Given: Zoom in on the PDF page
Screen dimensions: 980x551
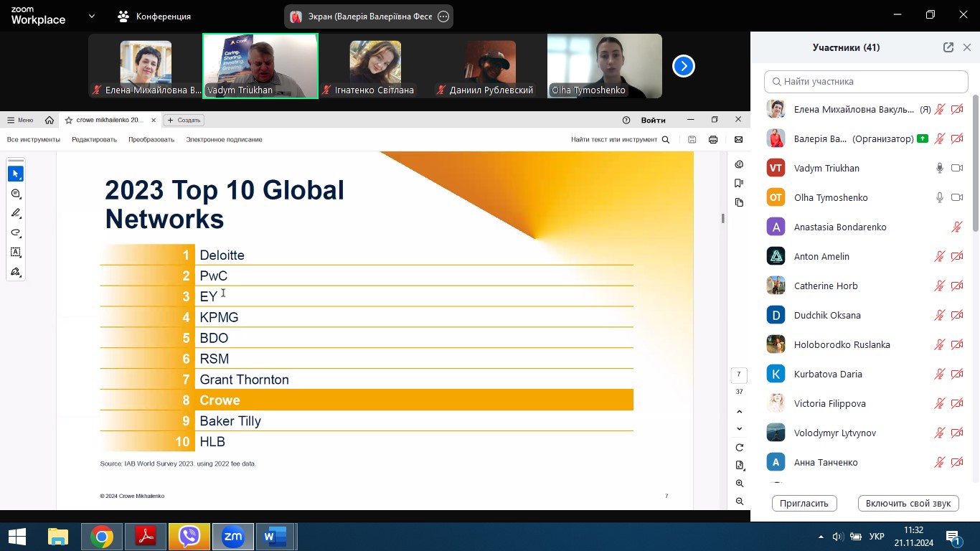Looking at the screenshot, I should pos(740,484).
